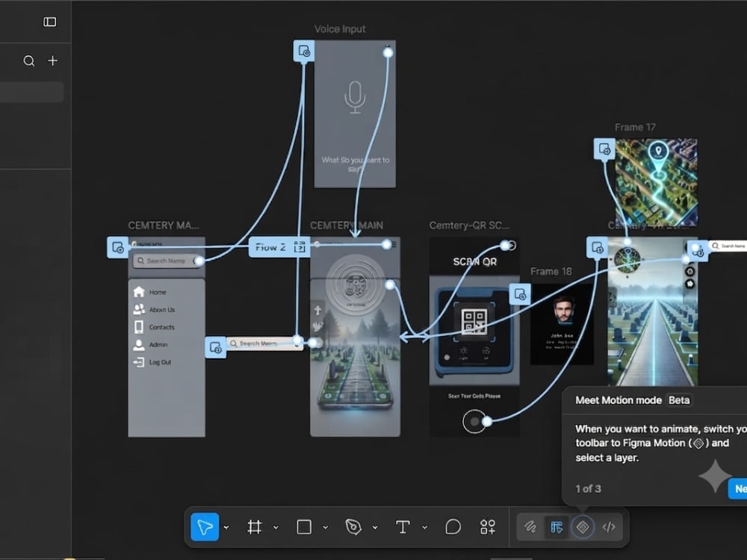Switch to Draw mode
The height and width of the screenshot is (560, 747).
[530, 526]
